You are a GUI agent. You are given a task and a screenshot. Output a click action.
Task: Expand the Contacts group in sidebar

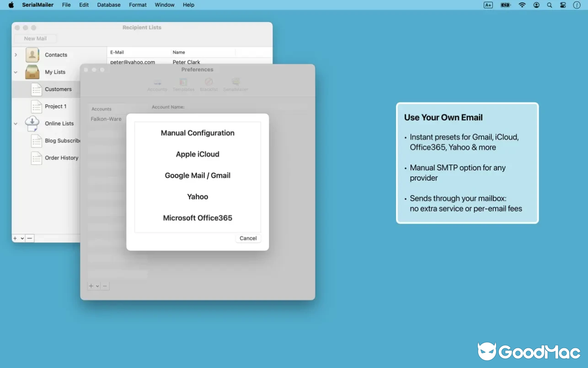(15, 54)
